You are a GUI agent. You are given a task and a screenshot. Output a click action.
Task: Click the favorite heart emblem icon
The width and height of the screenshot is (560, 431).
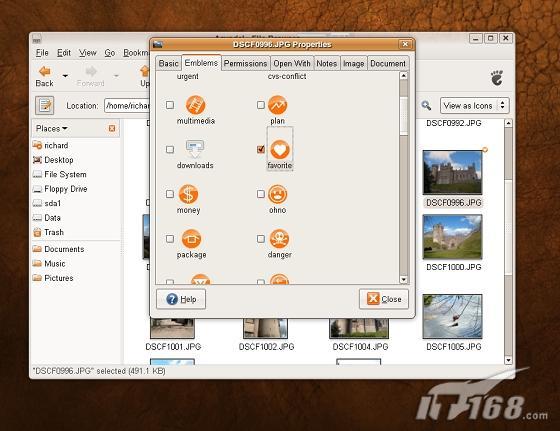(x=280, y=149)
